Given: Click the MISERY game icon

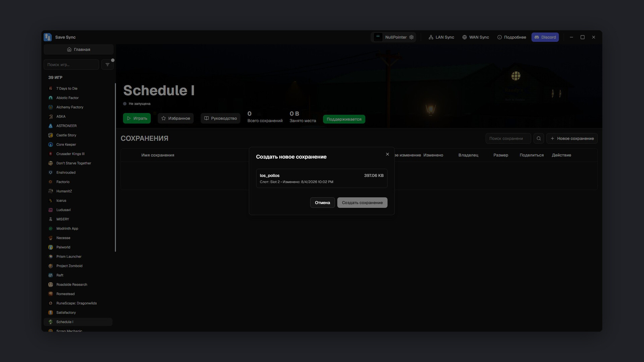Looking at the screenshot, I should (51, 219).
